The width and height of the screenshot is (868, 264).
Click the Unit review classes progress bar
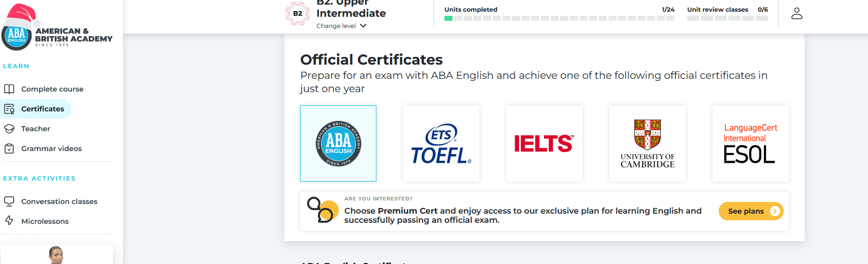[727, 18]
